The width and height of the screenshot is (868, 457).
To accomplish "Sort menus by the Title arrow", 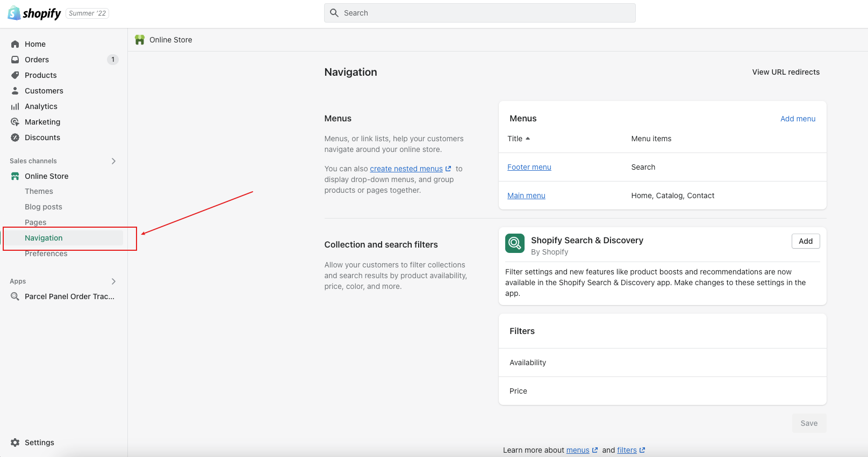I will click(x=528, y=139).
